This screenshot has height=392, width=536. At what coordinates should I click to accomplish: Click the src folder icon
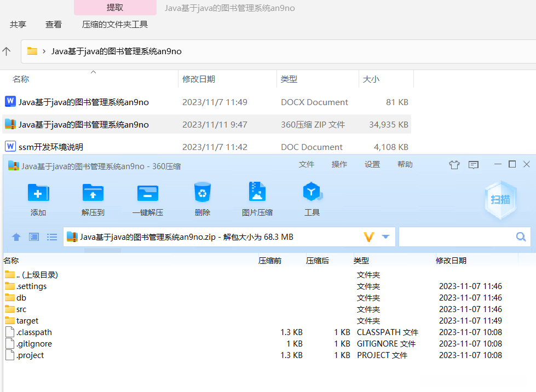click(x=10, y=309)
